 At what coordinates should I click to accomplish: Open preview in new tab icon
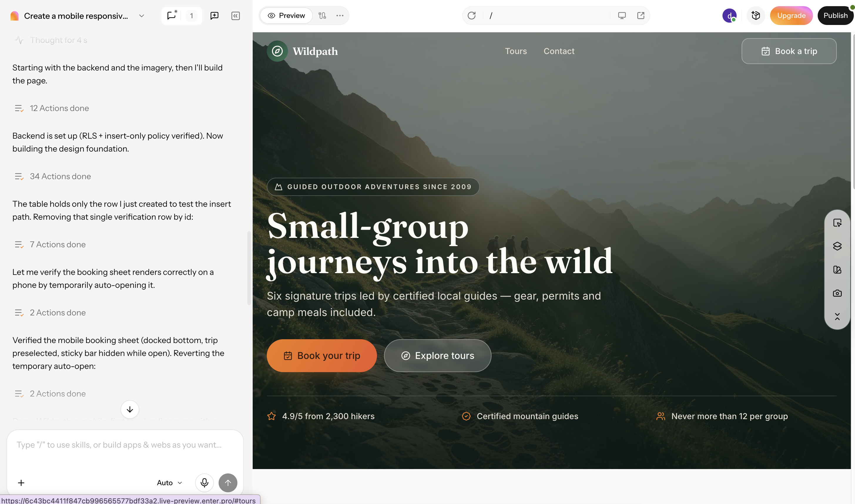pyautogui.click(x=640, y=16)
